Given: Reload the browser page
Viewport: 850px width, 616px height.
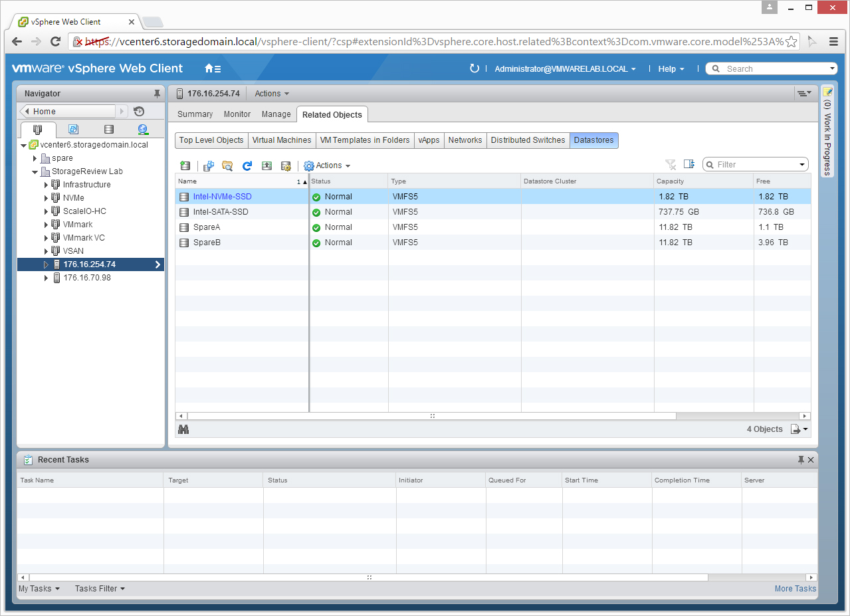Looking at the screenshot, I should 56,41.
